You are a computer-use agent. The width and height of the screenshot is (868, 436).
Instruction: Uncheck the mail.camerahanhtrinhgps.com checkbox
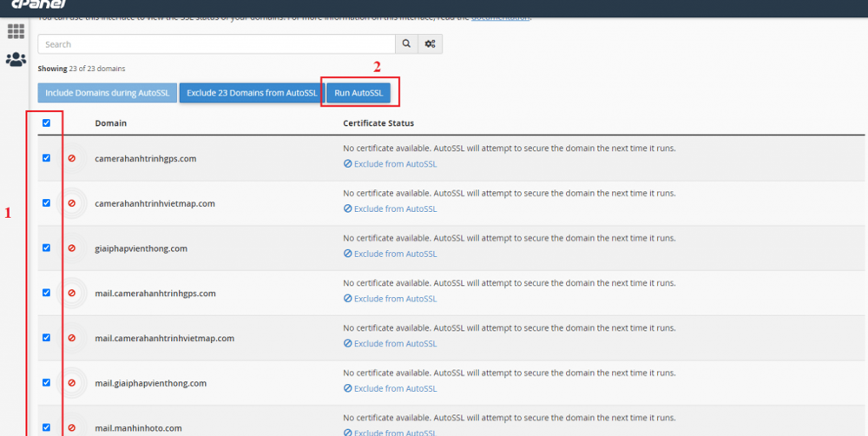click(47, 293)
